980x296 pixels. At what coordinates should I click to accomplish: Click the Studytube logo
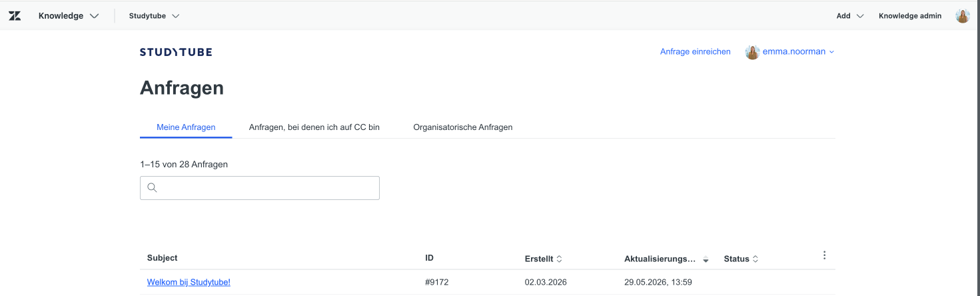pos(176,52)
